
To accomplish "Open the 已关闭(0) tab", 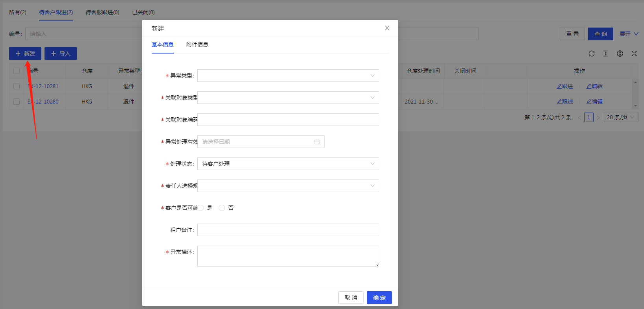I will point(143,12).
